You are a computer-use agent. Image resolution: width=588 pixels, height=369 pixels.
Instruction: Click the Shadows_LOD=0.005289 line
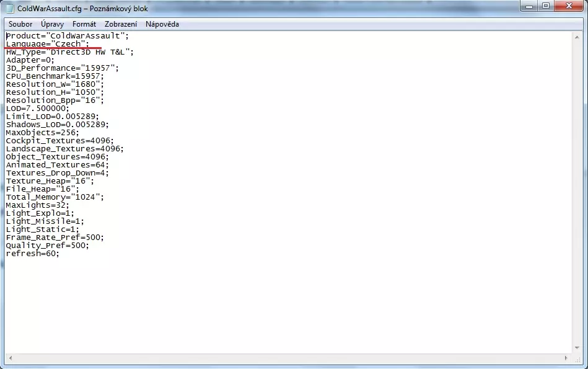tap(58, 125)
